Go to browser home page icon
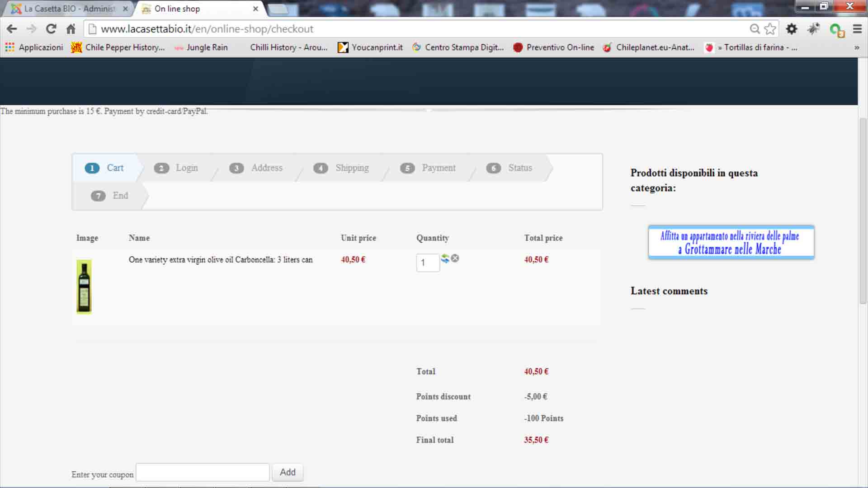Viewport: 868px width, 488px height. [71, 29]
